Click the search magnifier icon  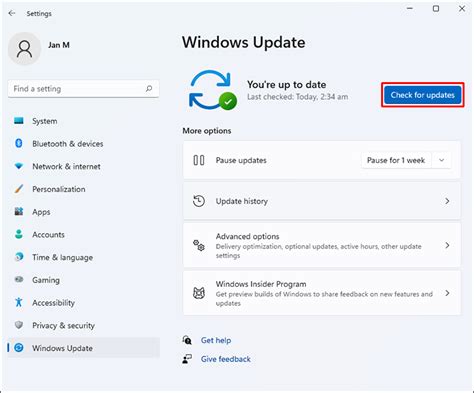click(x=149, y=89)
